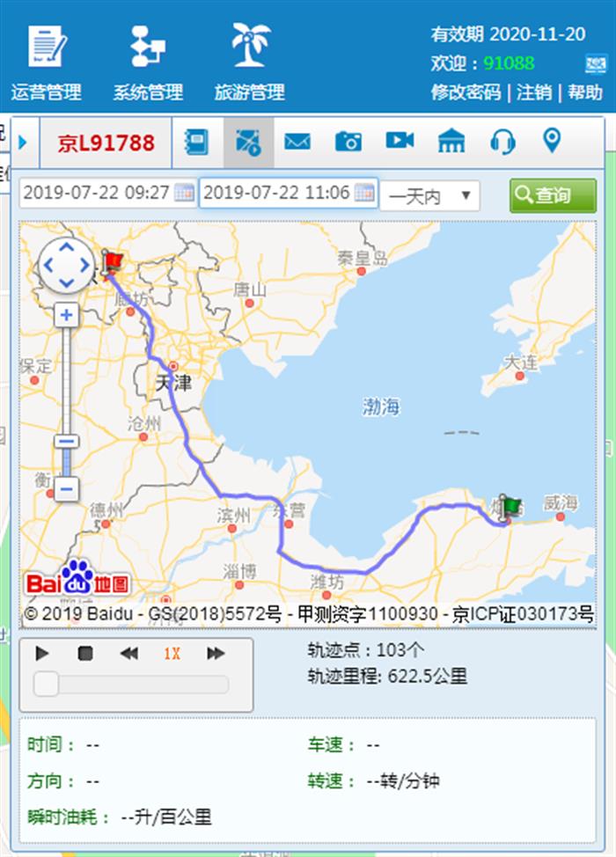The image size is (616, 857).
Task: Open the notebook info icon in the vehicle toolbar
Action: click(196, 142)
